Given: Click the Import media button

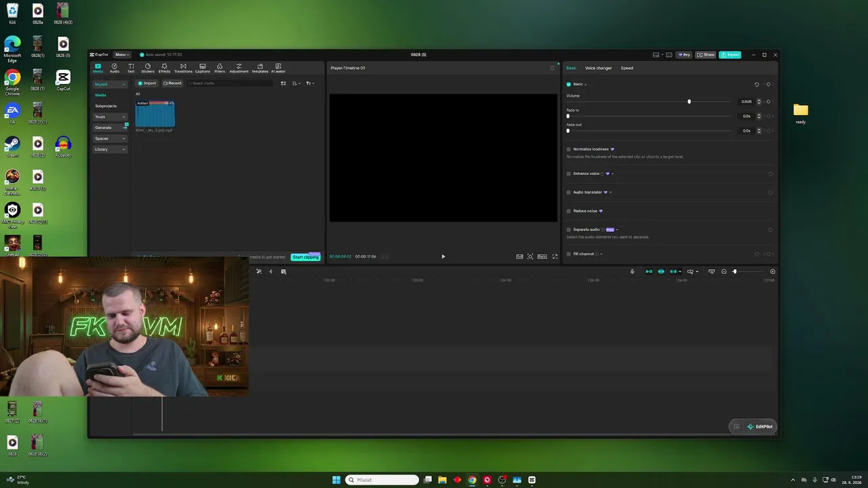Looking at the screenshot, I should [x=146, y=83].
